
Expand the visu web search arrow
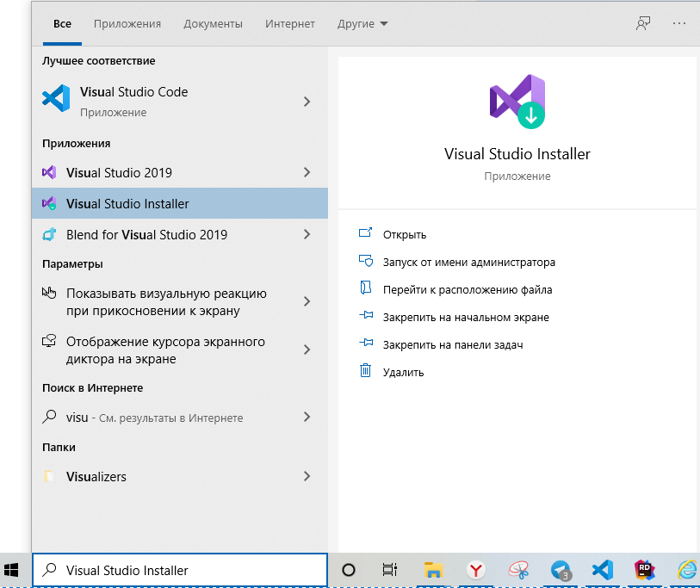point(307,417)
